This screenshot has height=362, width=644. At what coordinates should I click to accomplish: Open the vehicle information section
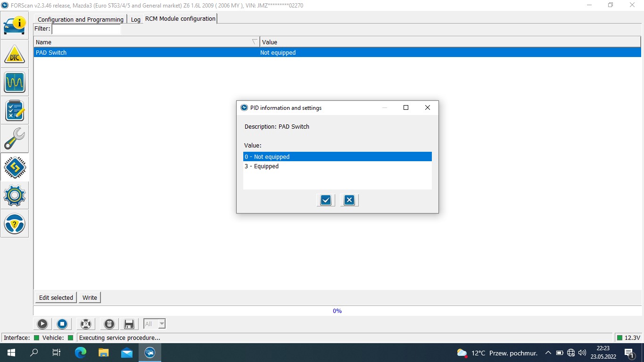pos(15,25)
